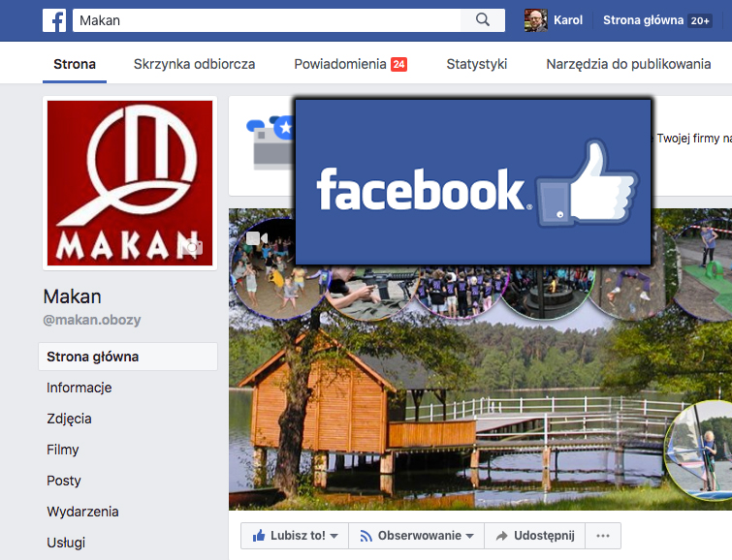Click the Facebook logo icon
Screen dimensions: 732x560
coord(54,20)
